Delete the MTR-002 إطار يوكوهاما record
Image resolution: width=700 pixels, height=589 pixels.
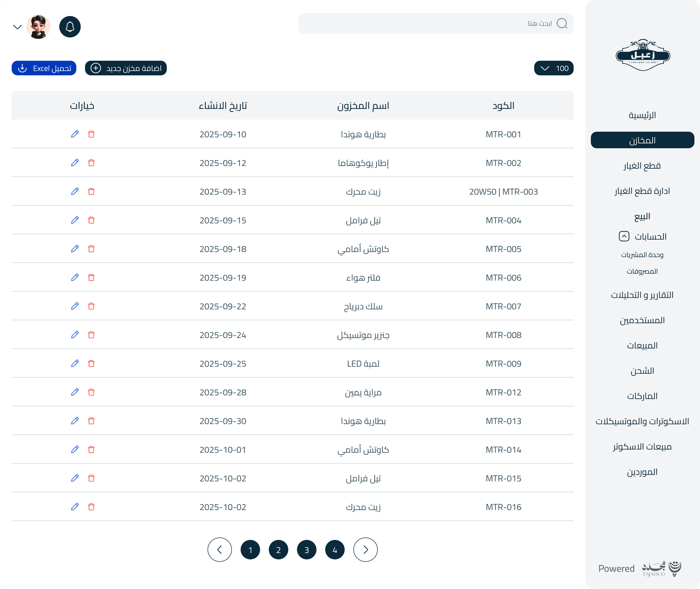click(x=92, y=163)
